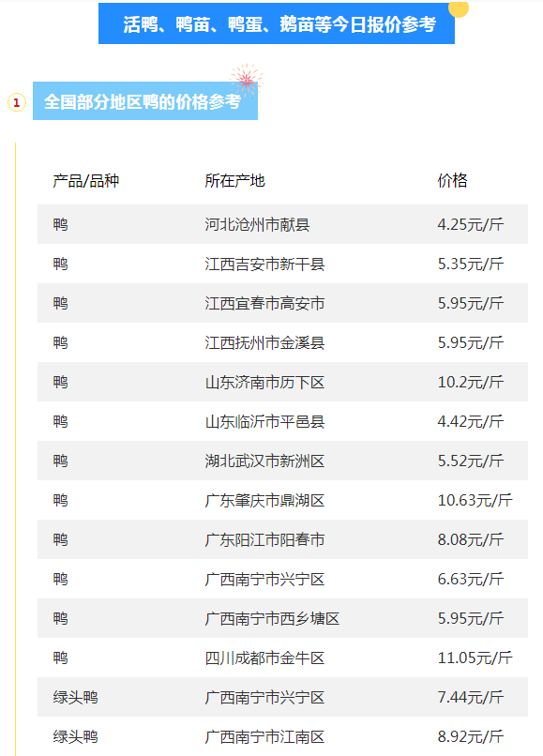Click the 4.25元/斤 price cell
The image size is (543, 756).
[x=470, y=225]
